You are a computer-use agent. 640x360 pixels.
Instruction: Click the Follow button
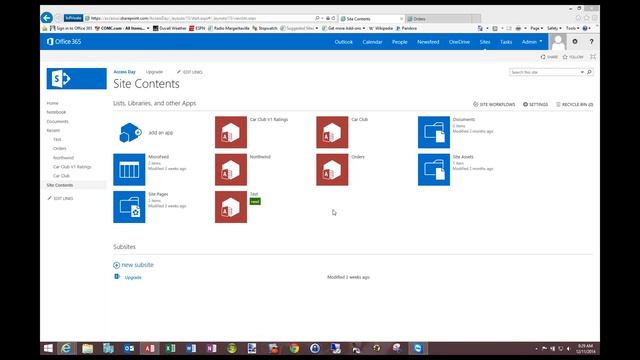pyautogui.click(x=573, y=57)
